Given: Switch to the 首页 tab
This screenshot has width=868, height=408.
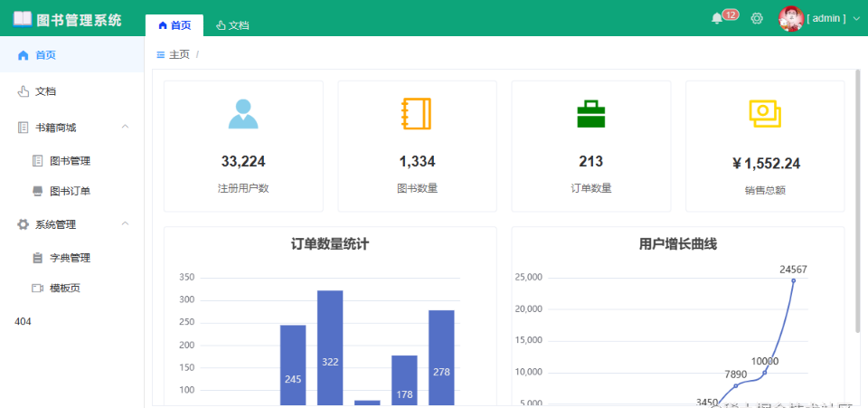Looking at the screenshot, I should [x=175, y=25].
